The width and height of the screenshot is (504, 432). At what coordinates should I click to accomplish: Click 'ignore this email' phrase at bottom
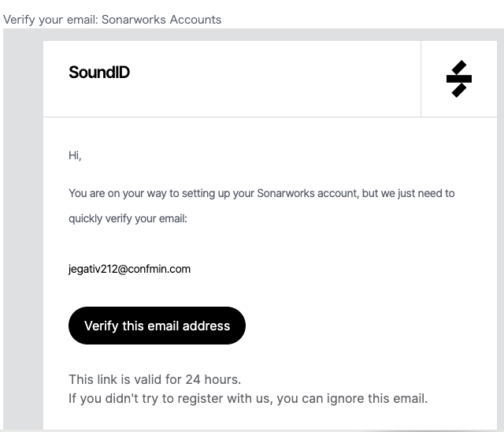tap(377, 399)
